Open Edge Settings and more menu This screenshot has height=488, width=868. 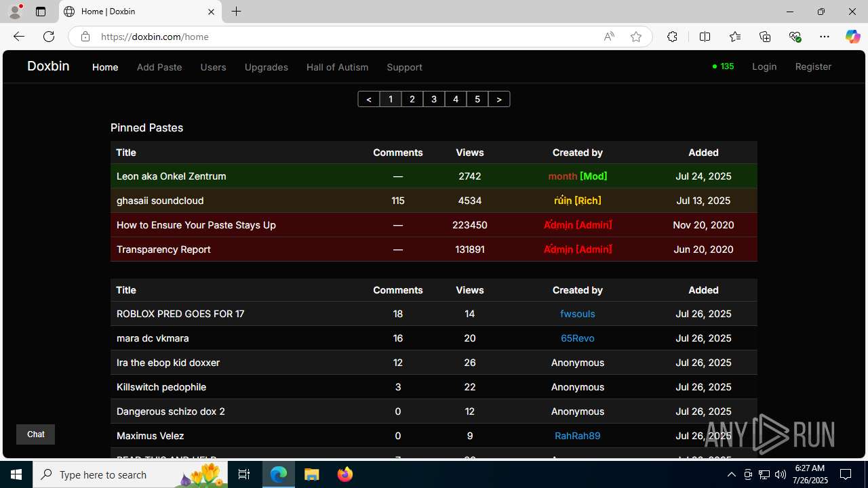click(825, 37)
